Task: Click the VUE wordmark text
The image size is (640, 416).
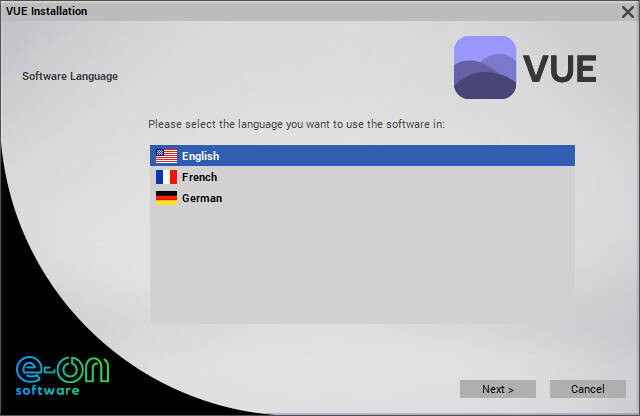Action: (560, 68)
